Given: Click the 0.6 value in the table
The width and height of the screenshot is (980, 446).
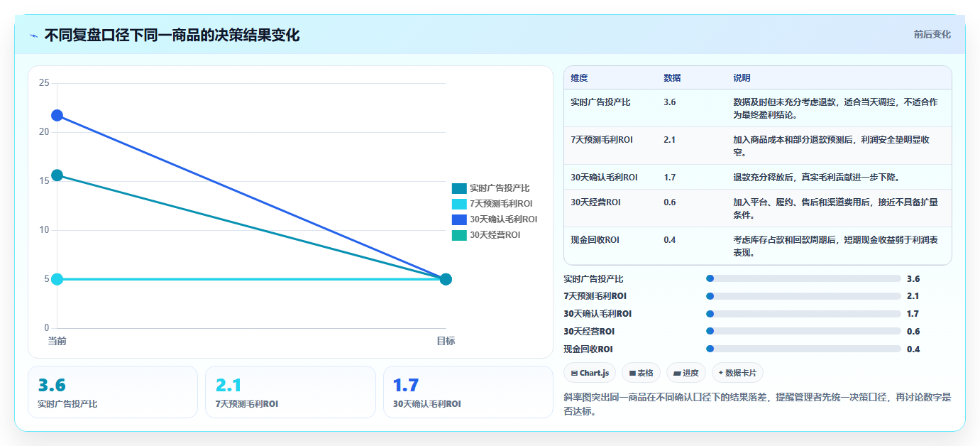Looking at the screenshot, I should pyautogui.click(x=669, y=202).
